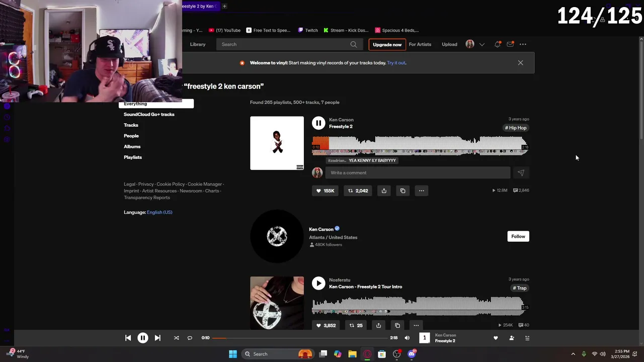
Task: Open the next up queue list
Action: [527, 338]
